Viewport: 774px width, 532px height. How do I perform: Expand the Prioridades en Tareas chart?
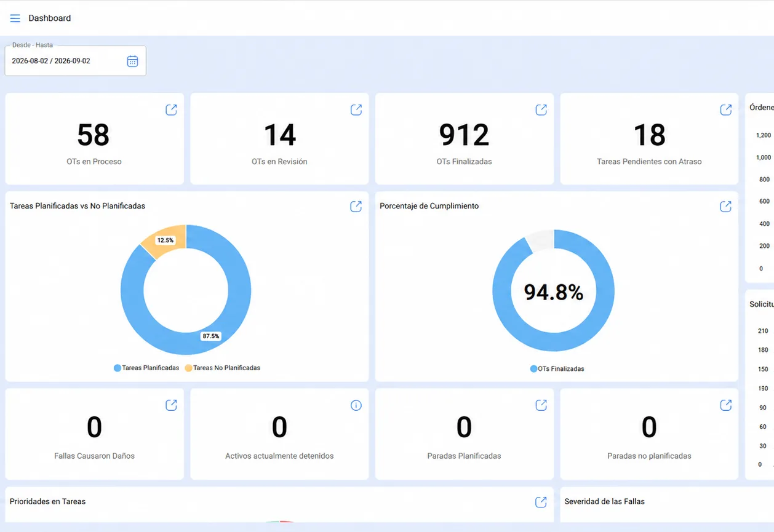(x=541, y=502)
